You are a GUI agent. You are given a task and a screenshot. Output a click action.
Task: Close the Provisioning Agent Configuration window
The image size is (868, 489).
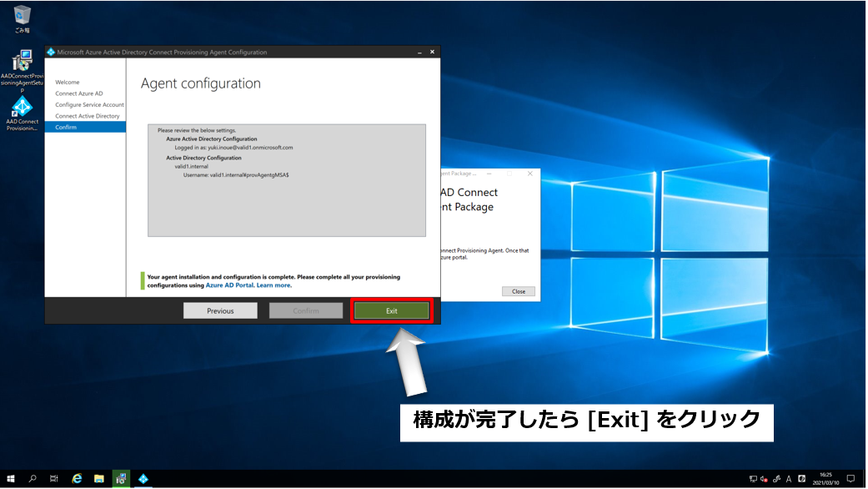point(433,52)
